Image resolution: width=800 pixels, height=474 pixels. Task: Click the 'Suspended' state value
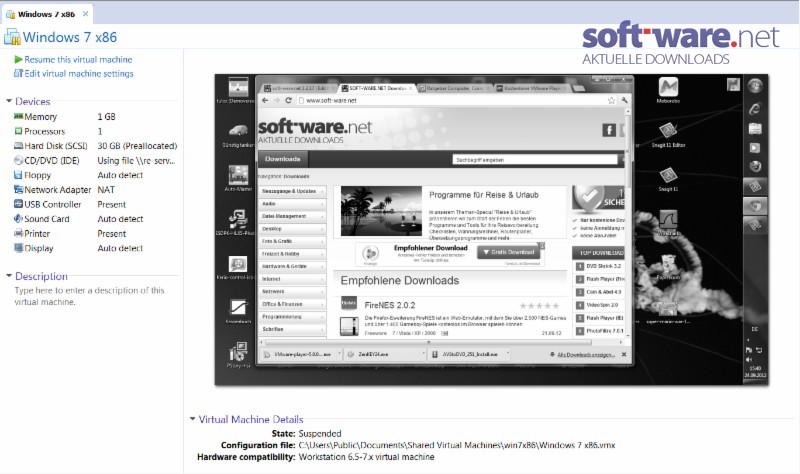point(320,434)
